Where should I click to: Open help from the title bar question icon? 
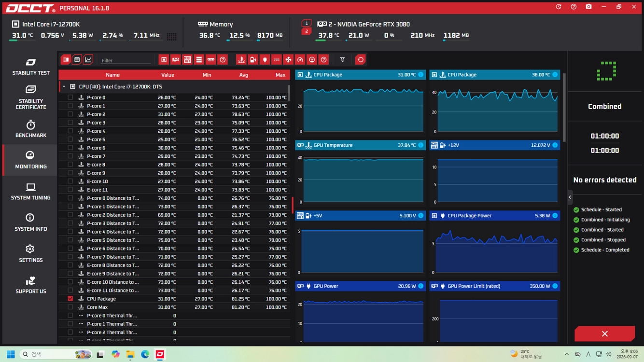[x=574, y=7]
